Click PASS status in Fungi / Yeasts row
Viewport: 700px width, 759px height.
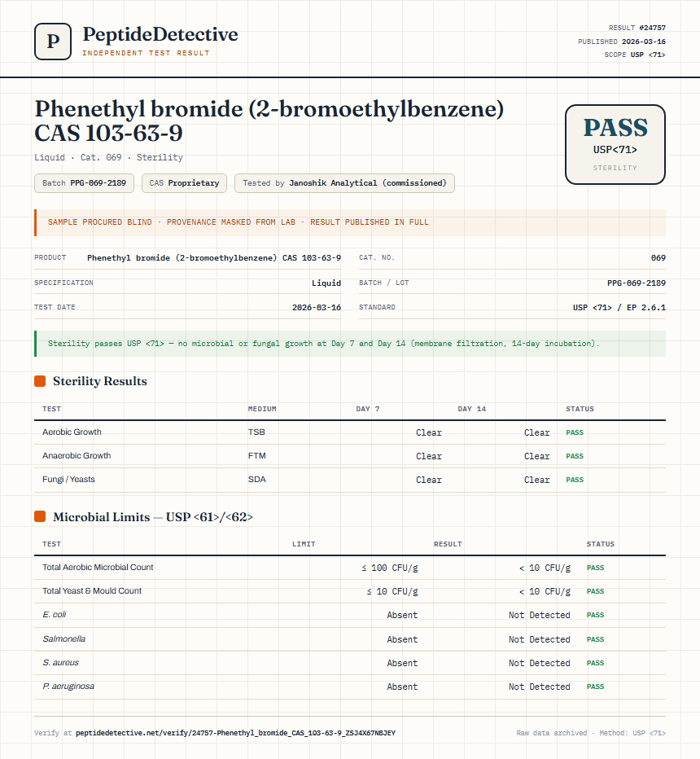pyautogui.click(x=575, y=480)
